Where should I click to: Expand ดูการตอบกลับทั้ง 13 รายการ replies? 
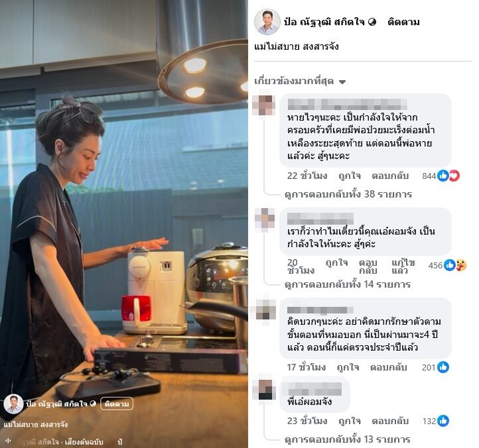[x=348, y=439]
